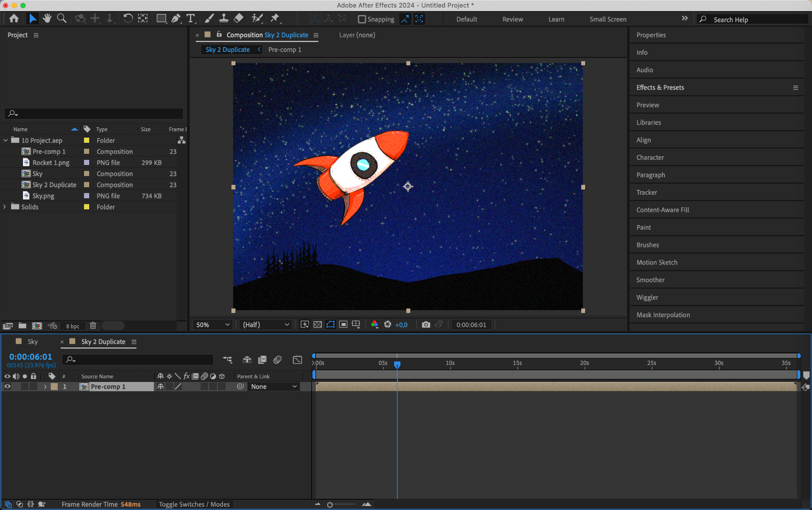This screenshot has width=812, height=510.
Task: Click the timeline zoom slider
Action: point(330,505)
